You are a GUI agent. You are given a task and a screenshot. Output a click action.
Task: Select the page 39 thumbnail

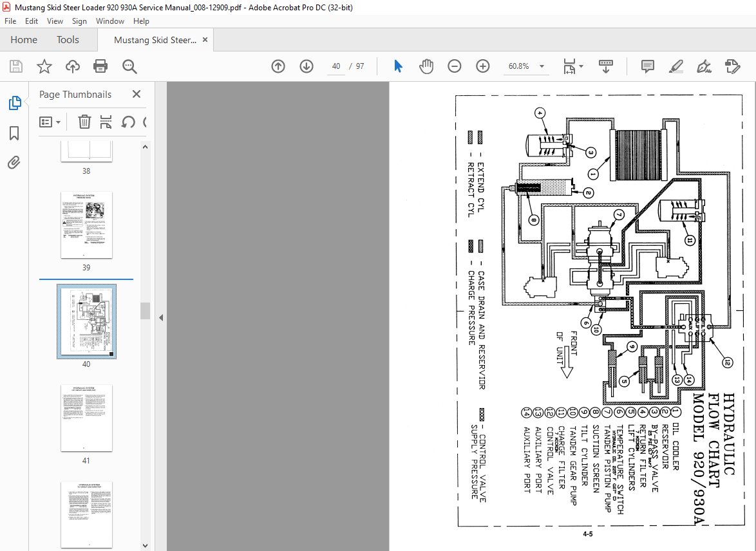pyautogui.click(x=86, y=225)
